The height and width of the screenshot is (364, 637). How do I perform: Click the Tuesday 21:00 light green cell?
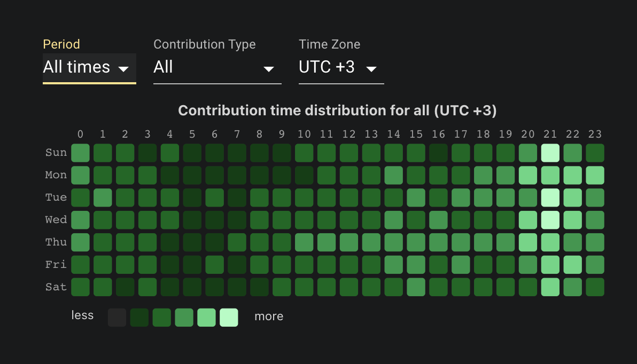pyautogui.click(x=550, y=197)
